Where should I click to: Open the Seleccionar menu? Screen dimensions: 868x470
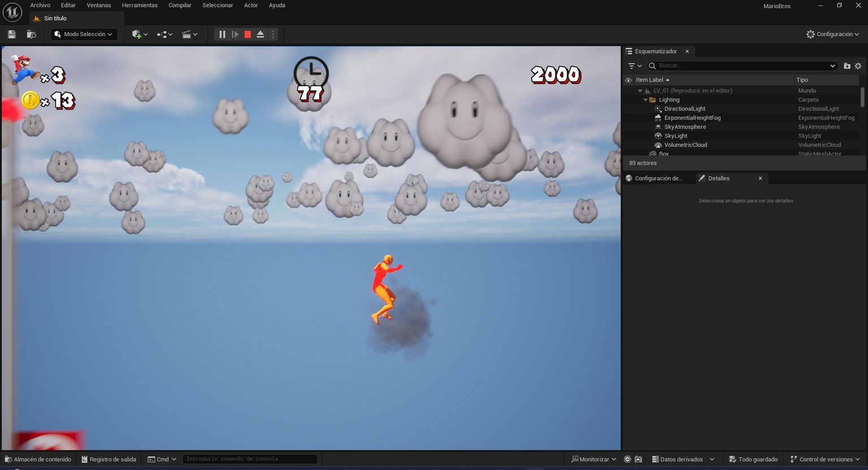218,5
